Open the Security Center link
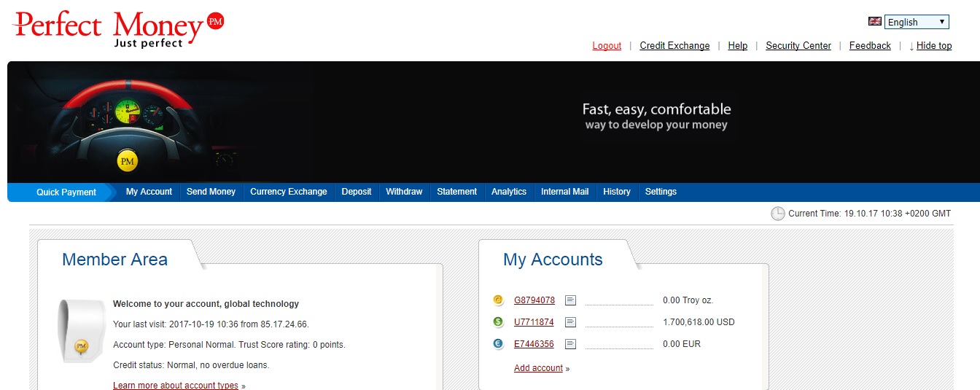Viewport: 980px width, 390px height. point(798,45)
